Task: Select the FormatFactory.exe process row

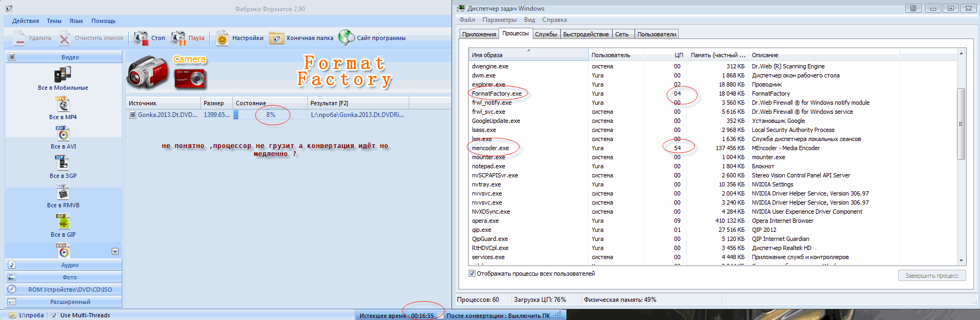Action: click(x=713, y=93)
